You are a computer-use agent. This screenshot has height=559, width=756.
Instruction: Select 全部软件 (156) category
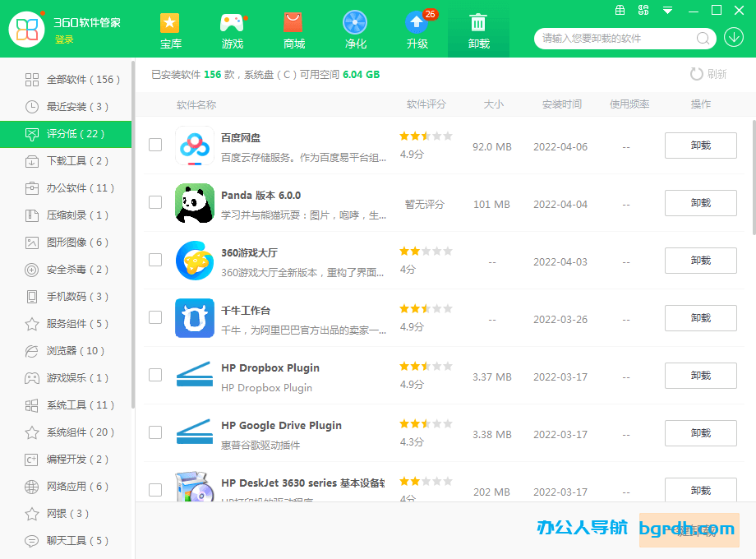(66, 80)
